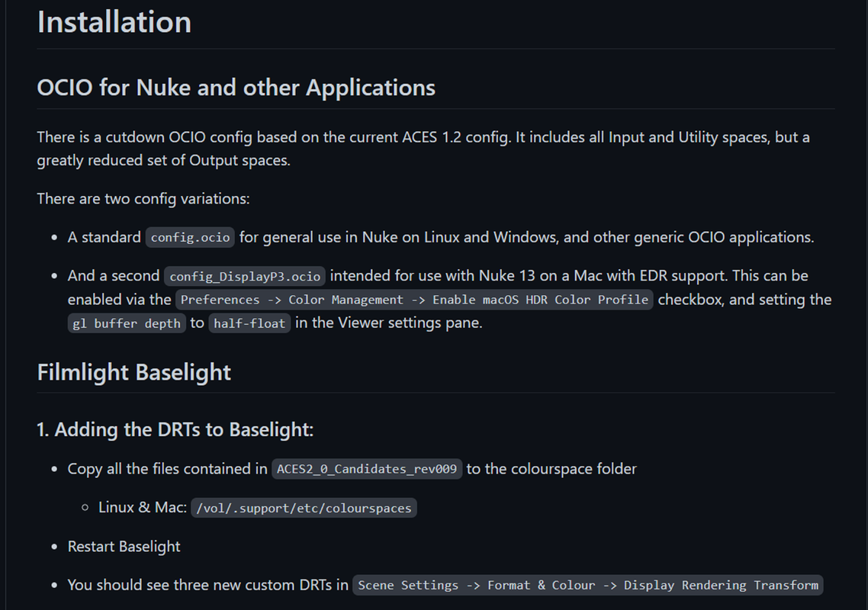Screen dimensions: 868x610
Task: Click the You should see three new custom DRTs text
Action: (207, 585)
